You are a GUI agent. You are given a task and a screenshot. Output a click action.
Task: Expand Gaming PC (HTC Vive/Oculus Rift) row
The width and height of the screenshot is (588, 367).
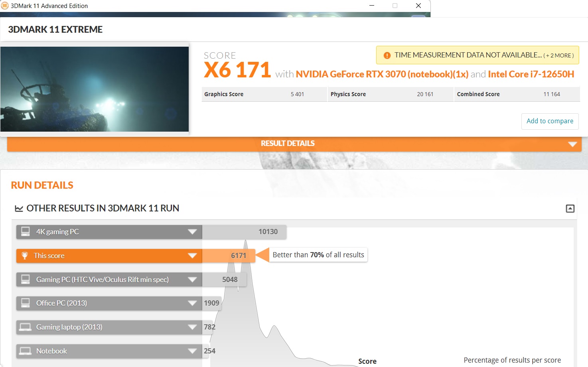[192, 280]
